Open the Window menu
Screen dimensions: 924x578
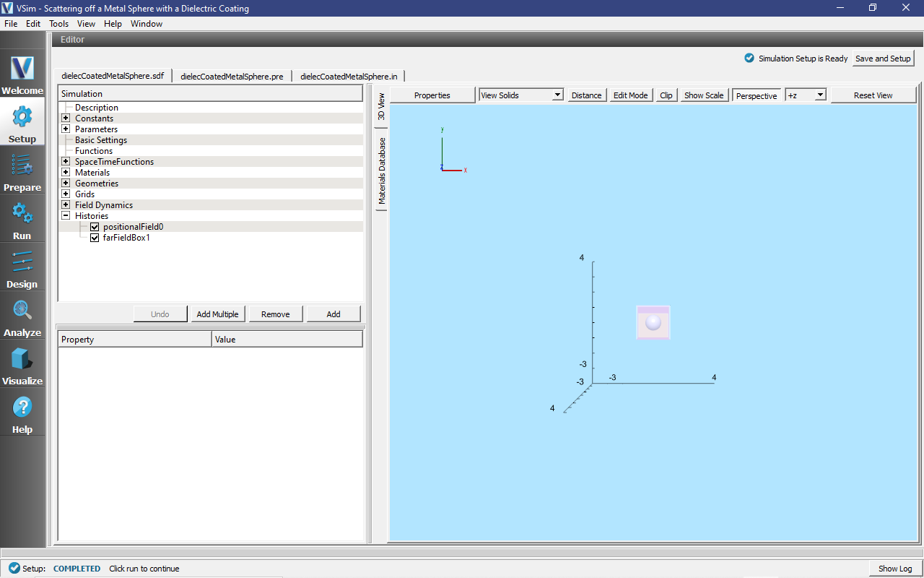pyautogui.click(x=147, y=24)
